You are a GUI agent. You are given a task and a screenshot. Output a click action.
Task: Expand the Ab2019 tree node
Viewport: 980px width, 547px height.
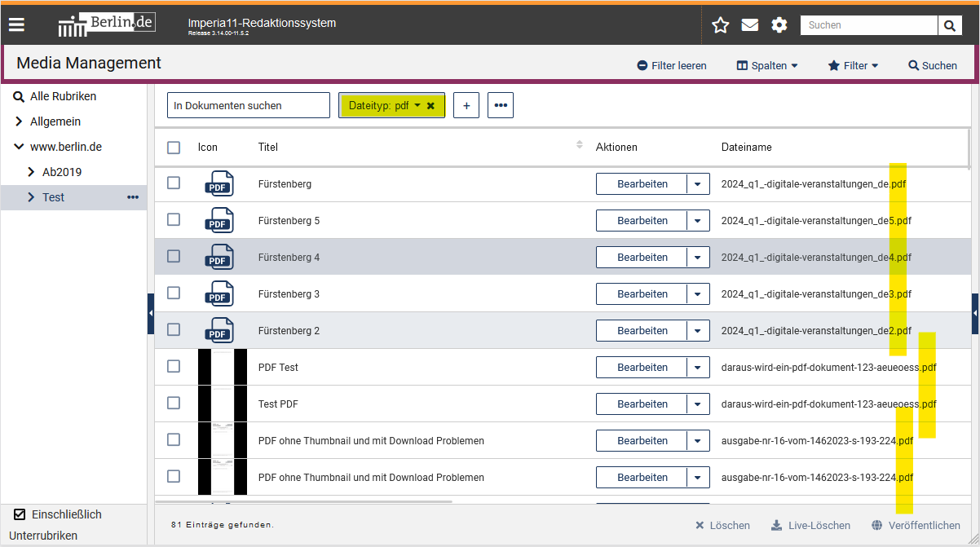[x=32, y=172]
